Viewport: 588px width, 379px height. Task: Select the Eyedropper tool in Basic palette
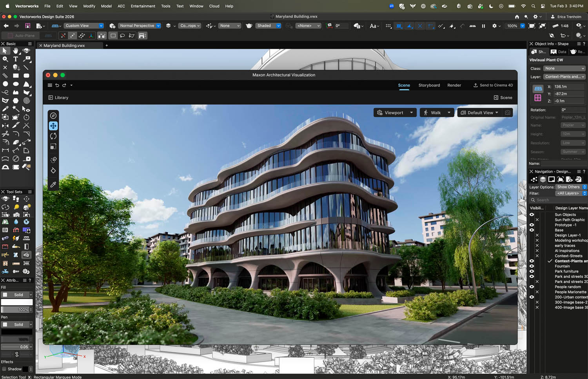(5, 109)
